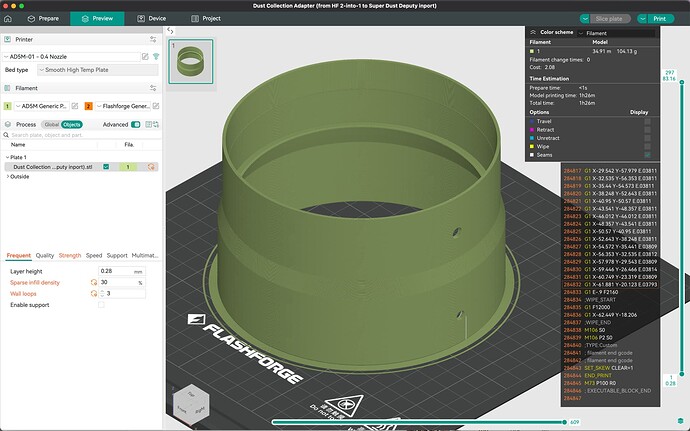The height and width of the screenshot is (431, 690).
Task: Switch process scope to Global
Action: coord(51,125)
